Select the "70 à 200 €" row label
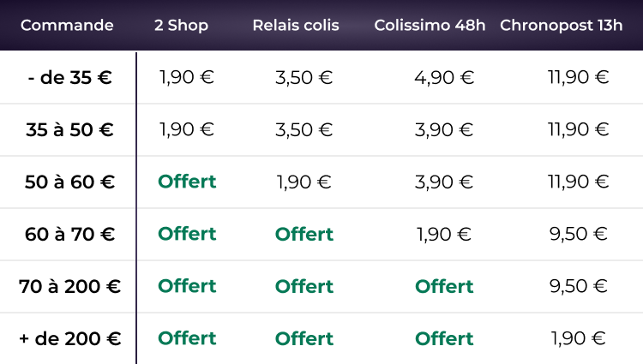 tap(69, 286)
